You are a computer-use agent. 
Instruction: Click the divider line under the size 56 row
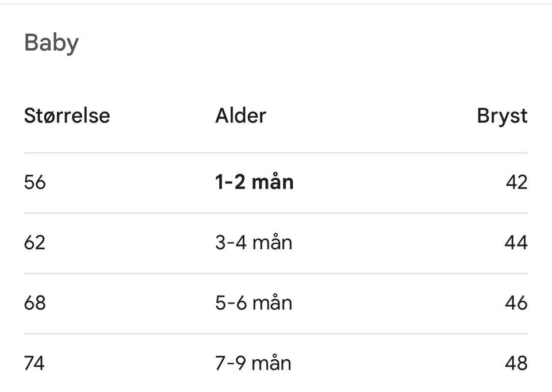(x=276, y=213)
